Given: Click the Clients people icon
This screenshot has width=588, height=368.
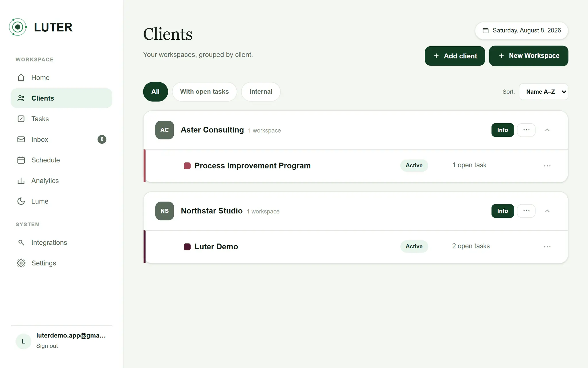Looking at the screenshot, I should point(21,98).
